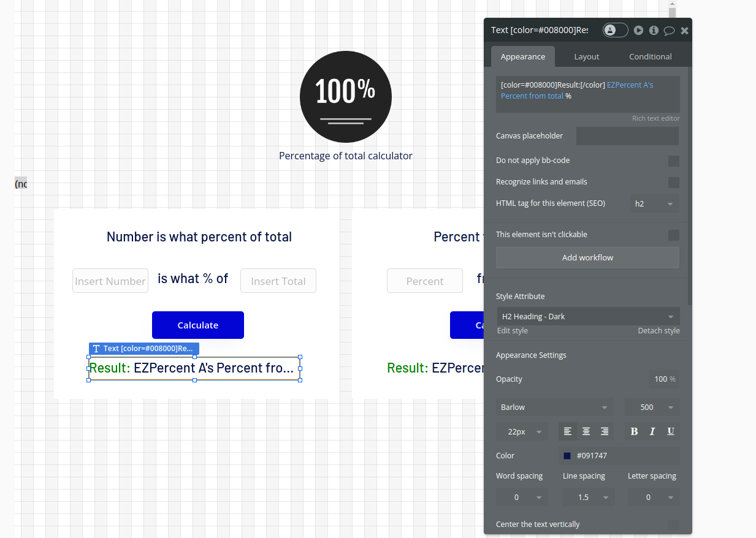Click the #091747 color hex field
Viewport: 756px width, 538px height.
(x=627, y=456)
